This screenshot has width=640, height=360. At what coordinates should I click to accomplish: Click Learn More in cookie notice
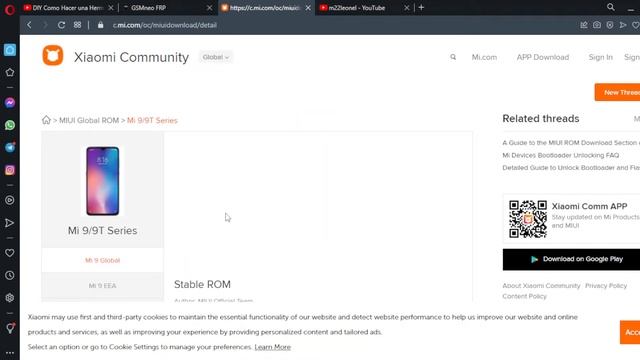coord(273,347)
